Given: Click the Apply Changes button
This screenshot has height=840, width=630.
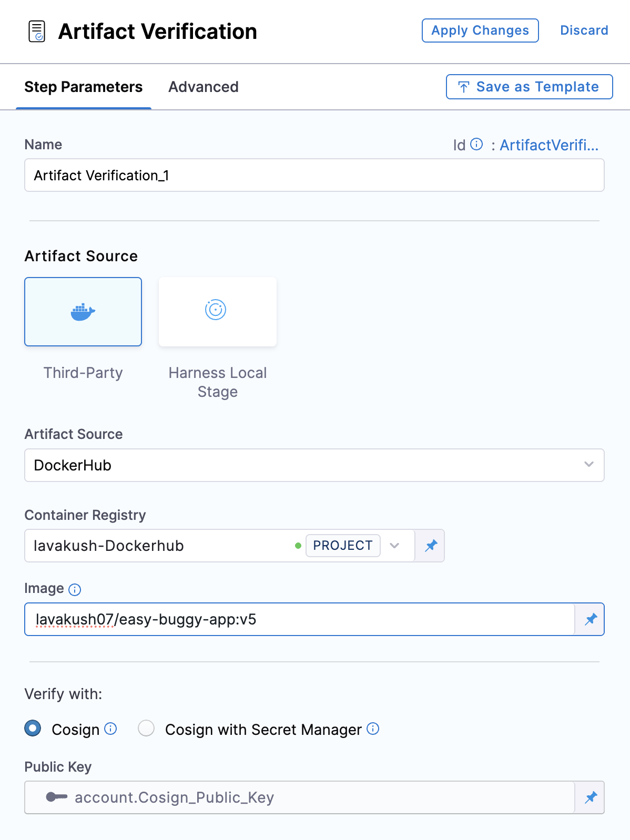Looking at the screenshot, I should (x=480, y=30).
